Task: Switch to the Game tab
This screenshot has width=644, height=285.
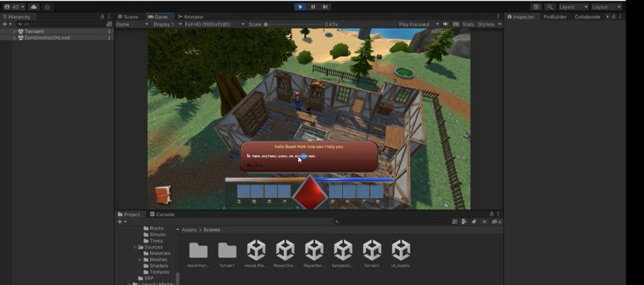Action: pos(157,17)
